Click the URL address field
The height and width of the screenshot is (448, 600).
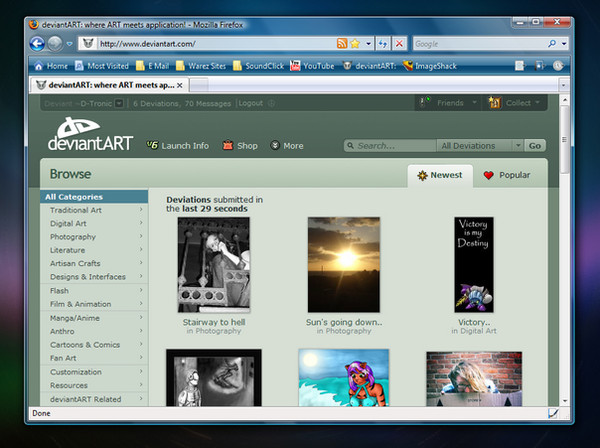[215, 44]
